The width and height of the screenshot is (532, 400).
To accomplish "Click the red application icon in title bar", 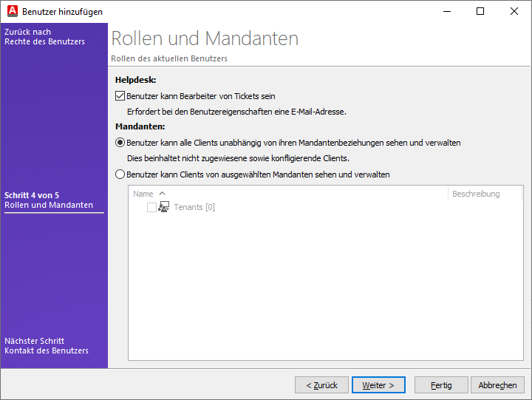I will point(13,11).
